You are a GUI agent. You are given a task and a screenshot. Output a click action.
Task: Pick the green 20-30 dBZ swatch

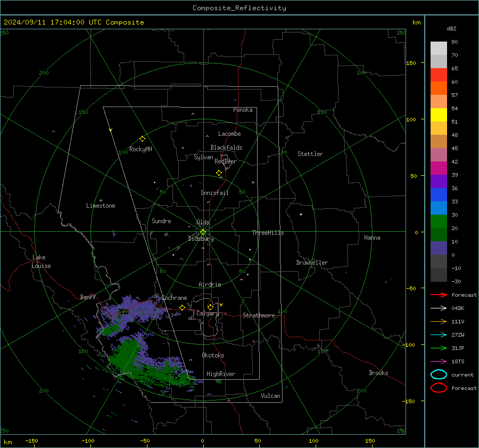[x=439, y=221]
